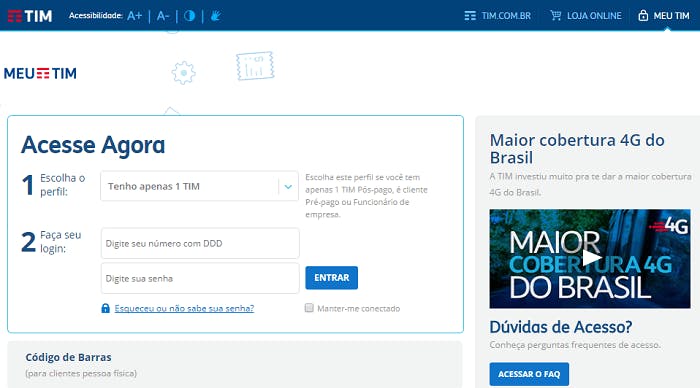Toggle high contrast accessibility icon

click(x=189, y=16)
